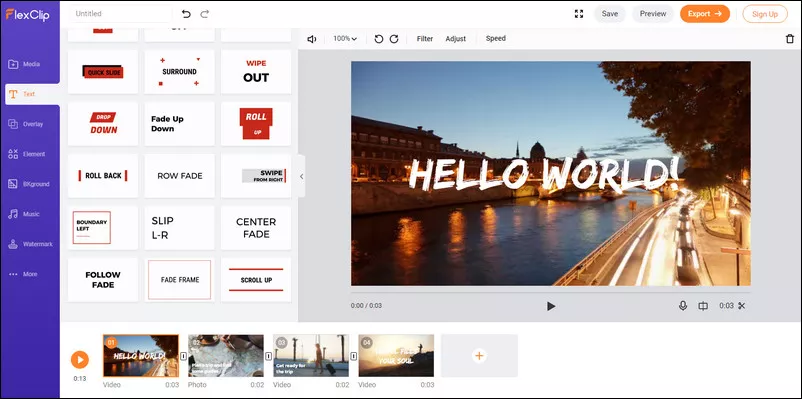This screenshot has height=399, width=802.
Task: Record voiceover with microphone icon
Action: 682,305
